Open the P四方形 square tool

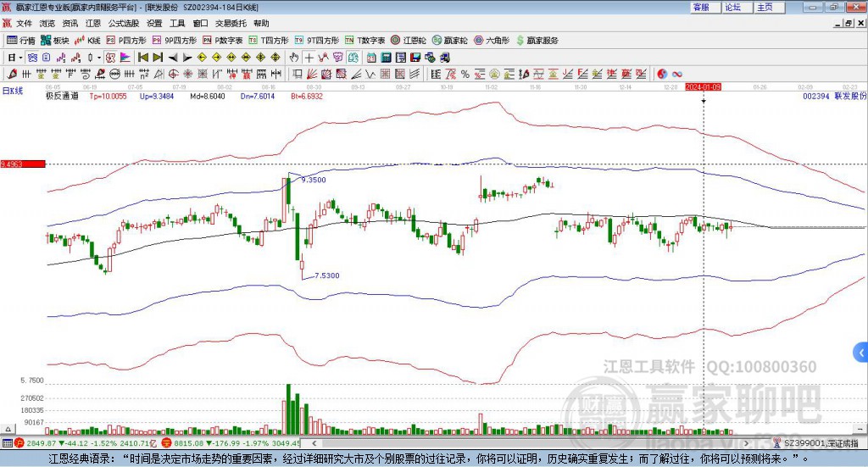(126, 41)
